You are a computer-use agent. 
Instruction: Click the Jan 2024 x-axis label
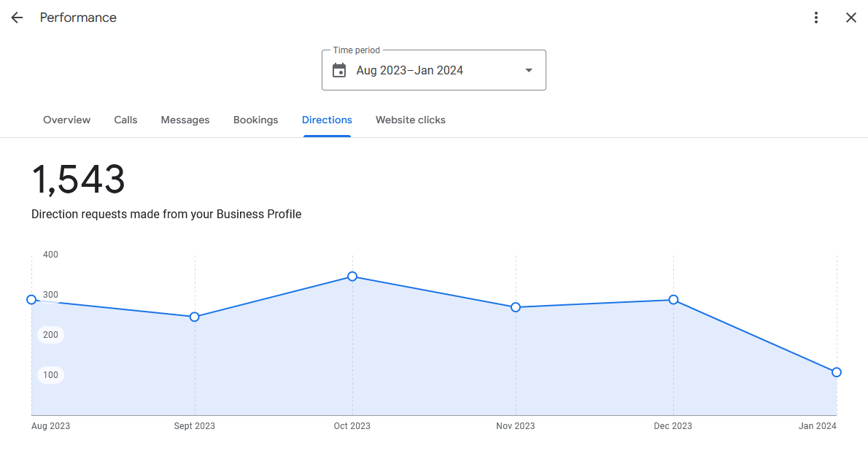[x=817, y=426]
